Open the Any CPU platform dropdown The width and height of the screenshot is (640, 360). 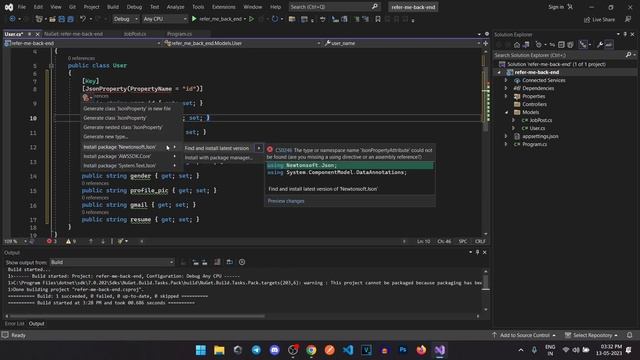click(164, 19)
